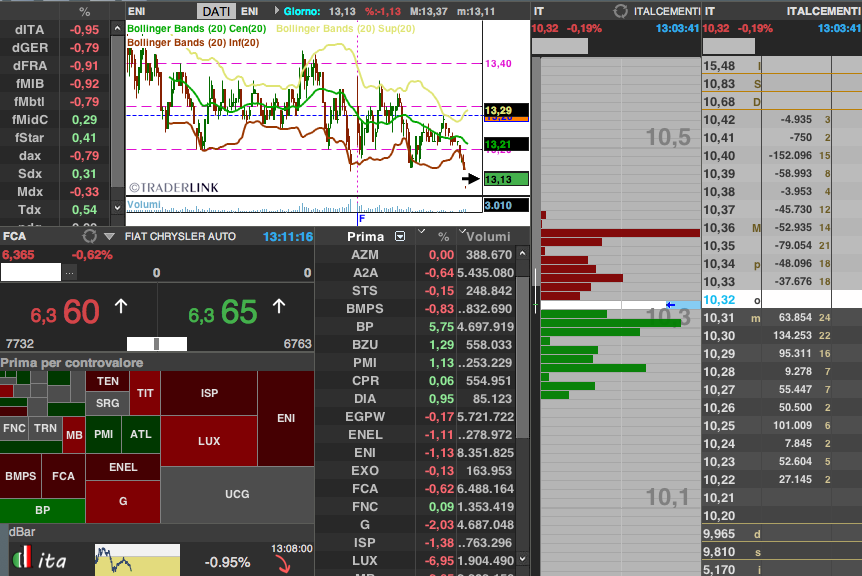862x576 pixels.
Task: Select the Tdx index row
Action: coord(55,209)
